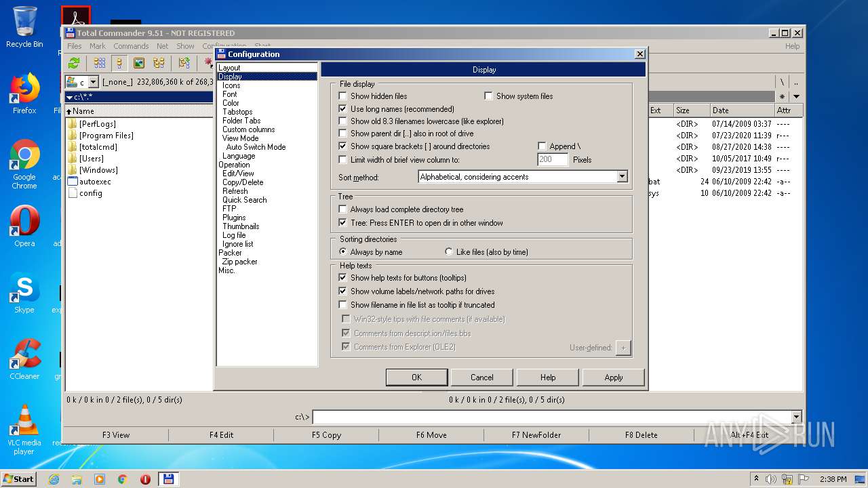Open Zip packer configuration page
The image size is (868, 488).
239,262
